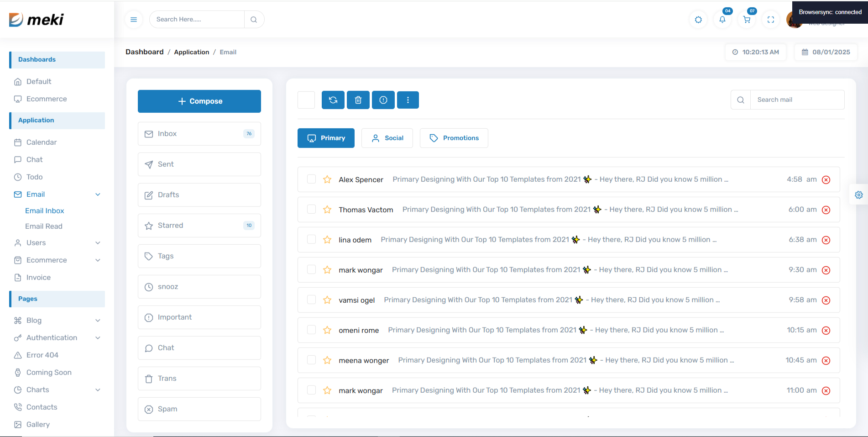Click the Delete mail trash icon
868x437 pixels.
[358, 100]
